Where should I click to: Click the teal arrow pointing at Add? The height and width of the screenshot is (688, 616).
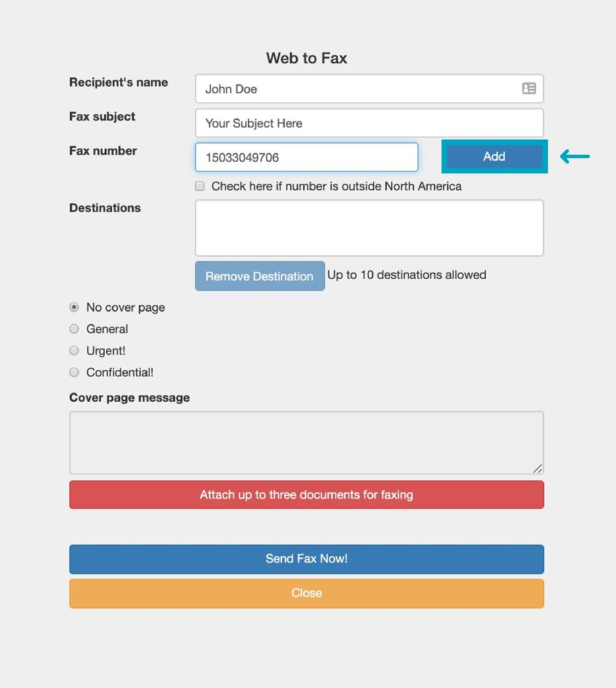[574, 157]
